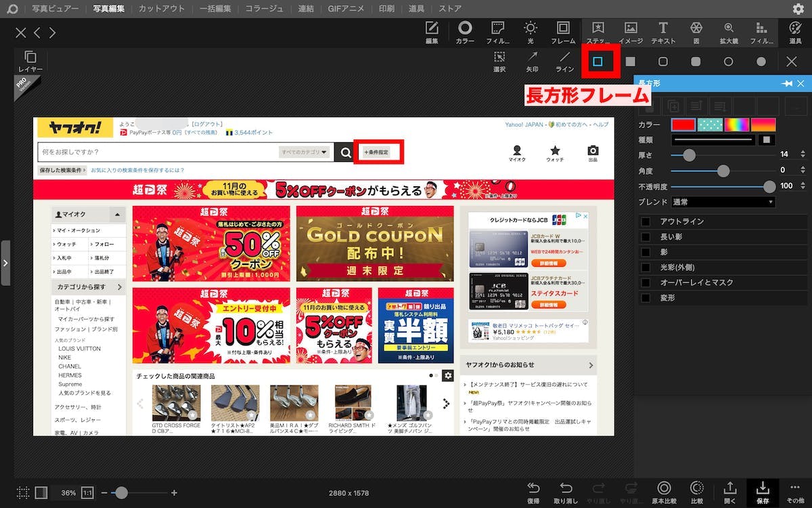Click 保存 save button
This screenshot has width=812, height=508.
(x=763, y=492)
